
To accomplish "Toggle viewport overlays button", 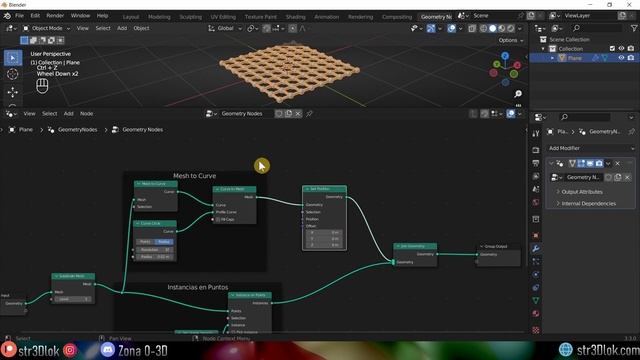I will [451, 28].
